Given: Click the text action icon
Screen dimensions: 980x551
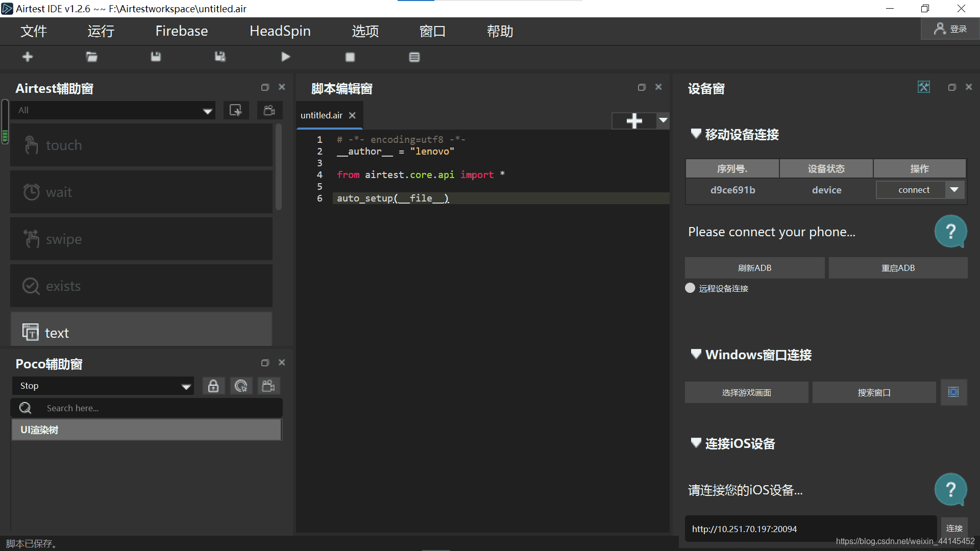Looking at the screenshot, I should pos(30,332).
